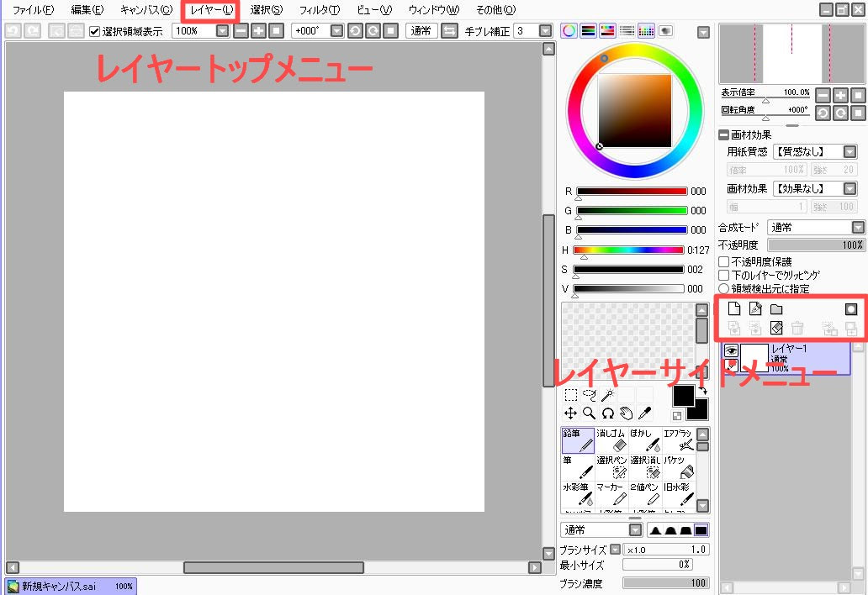Open the 手ブレ補正 stabilizer dropdown
The width and height of the screenshot is (868, 595).
click(545, 31)
